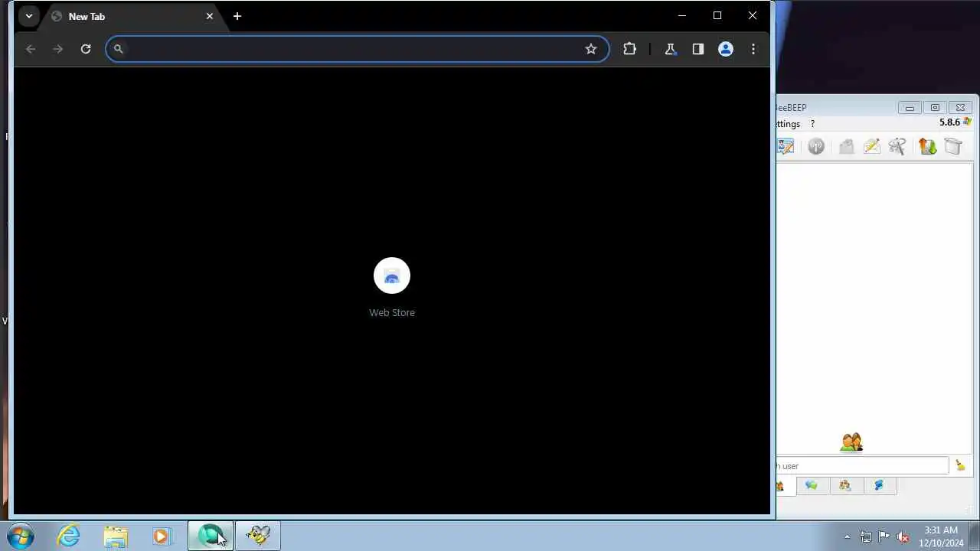
Task: Clear the user search with the broom icon
Action: pyautogui.click(x=960, y=465)
